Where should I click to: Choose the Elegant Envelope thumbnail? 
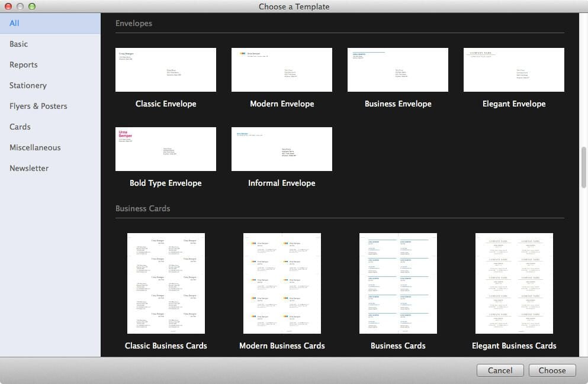pos(514,70)
